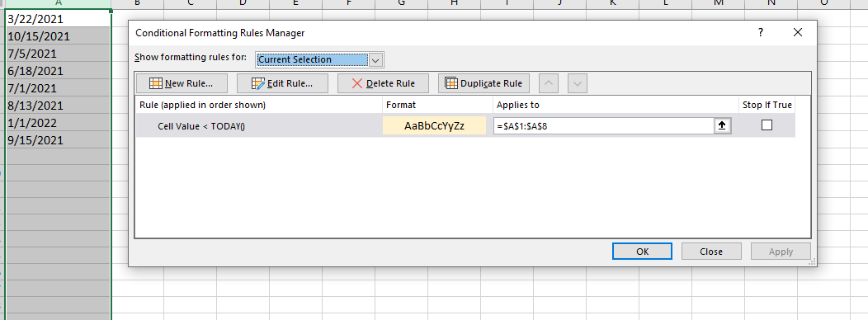Duplicate the selected rule
Screen dimensions: 868x320
(x=484, y=83)
